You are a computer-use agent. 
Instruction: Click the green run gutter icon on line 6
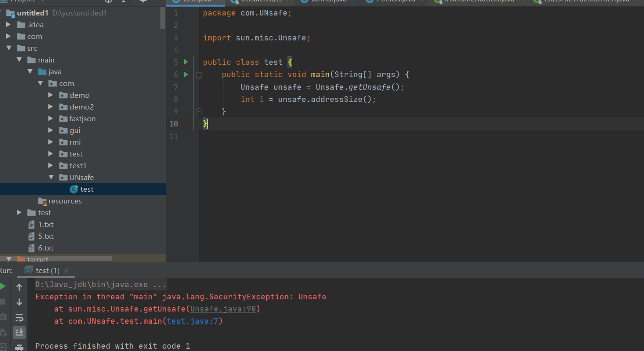point(186,74)
